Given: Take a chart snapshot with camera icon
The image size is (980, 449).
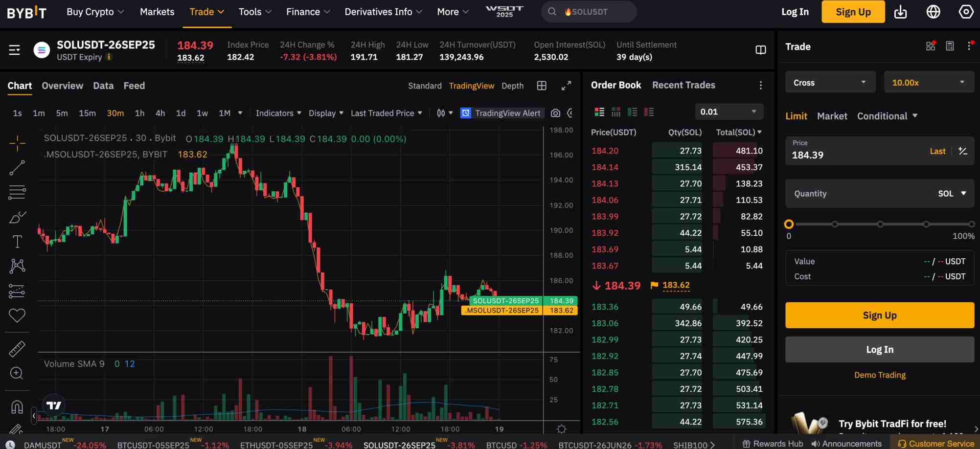Looking at the screenshot, I should [x=555, y=113].
